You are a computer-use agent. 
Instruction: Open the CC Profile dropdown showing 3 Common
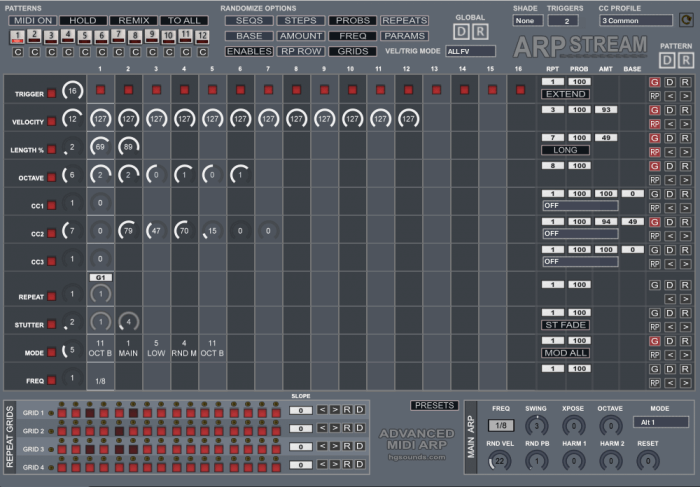[x=635, y=20]
